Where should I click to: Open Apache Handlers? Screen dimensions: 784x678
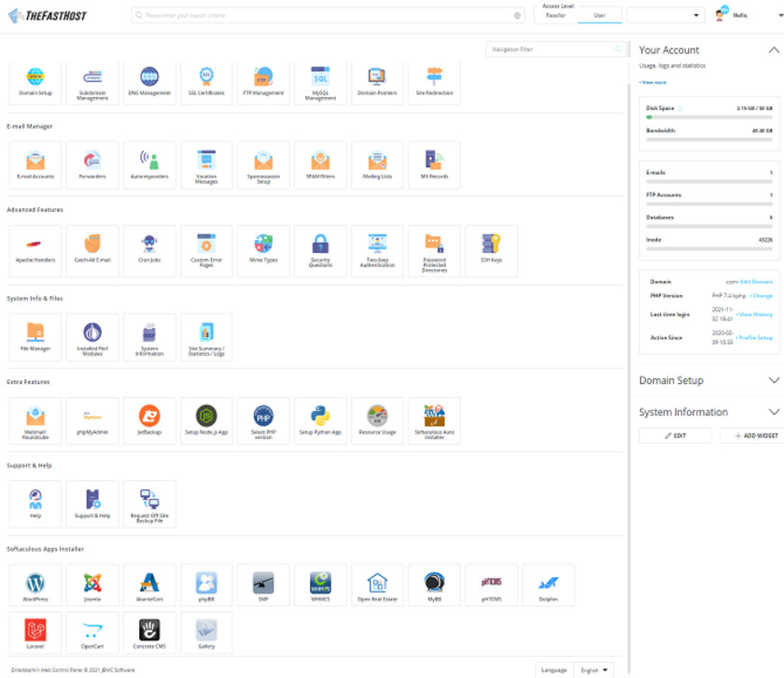tap(35, 250)
